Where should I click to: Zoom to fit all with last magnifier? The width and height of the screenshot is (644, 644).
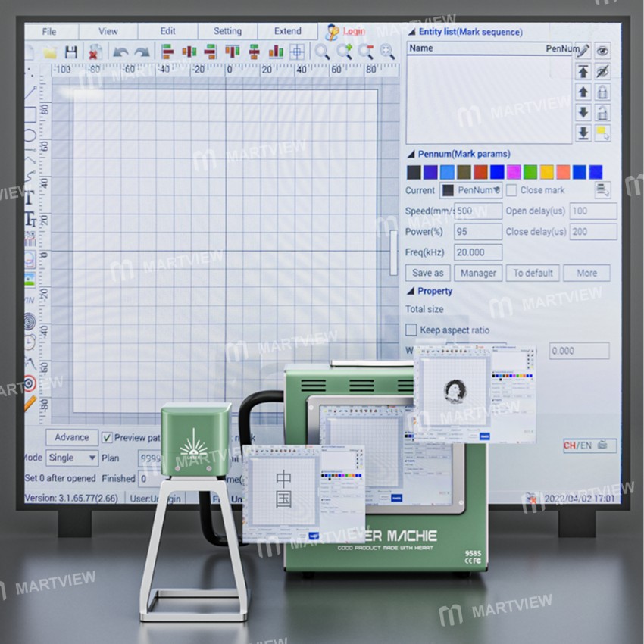(387, 52)
